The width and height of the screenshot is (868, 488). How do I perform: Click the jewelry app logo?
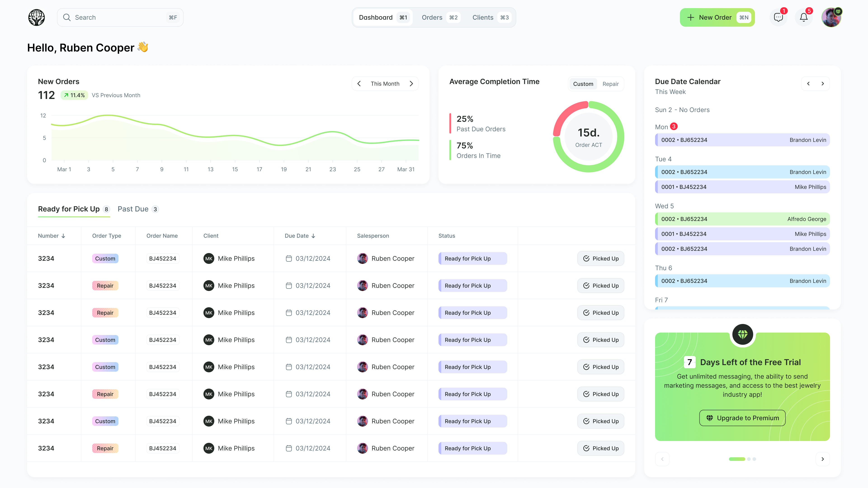tap(36, 18)
